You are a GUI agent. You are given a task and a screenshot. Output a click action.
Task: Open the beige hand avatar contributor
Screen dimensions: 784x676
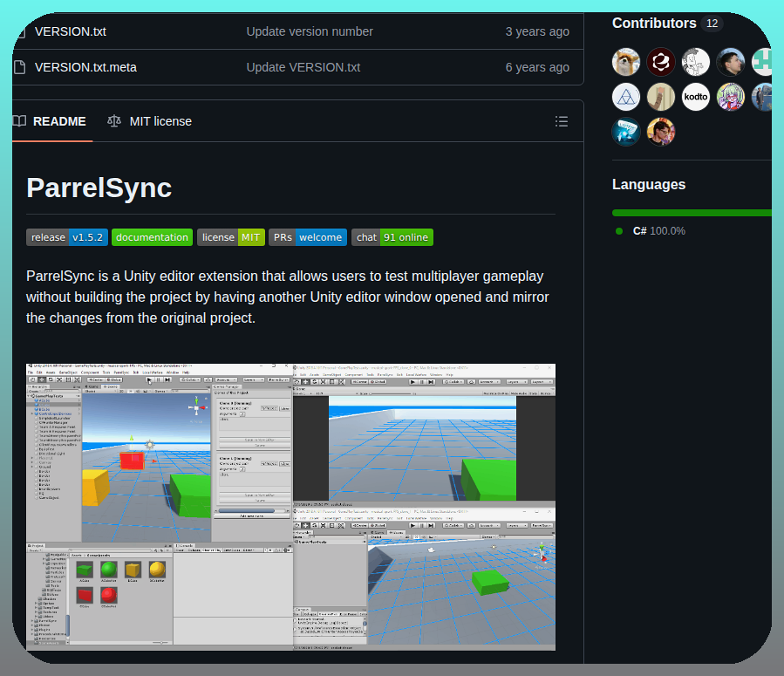pos(661,97)
